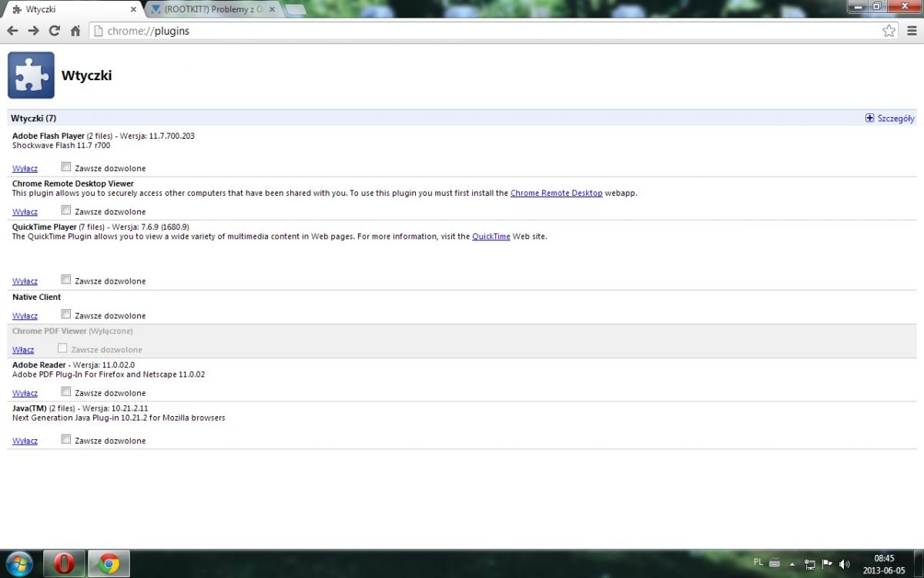Image resolution: width=924 pixels, height=578 pixels.
Task: Click the QuickTime Player plugin name
Action: (45, 227)
